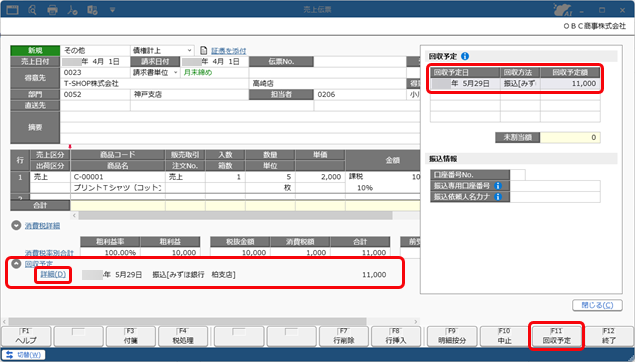Screen dimensions: 635x362
Task: Click the 月末締め text
Action: [198, 72]
